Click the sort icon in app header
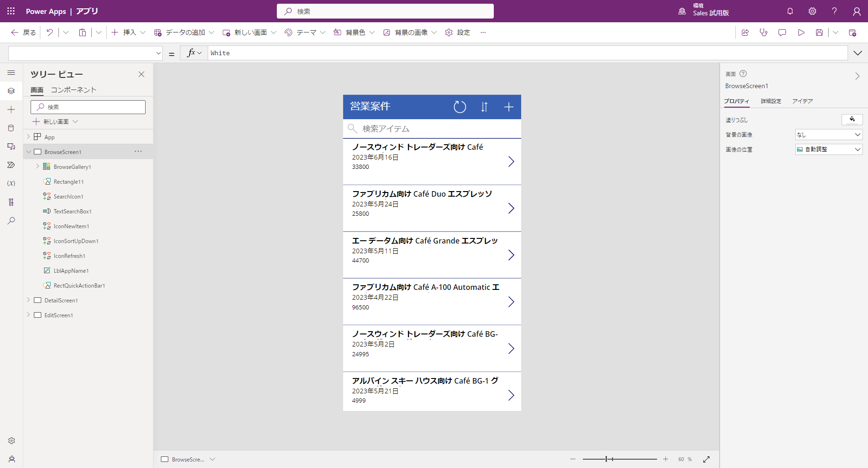Viewport: 868px width, 468px height. coord(484,107)
